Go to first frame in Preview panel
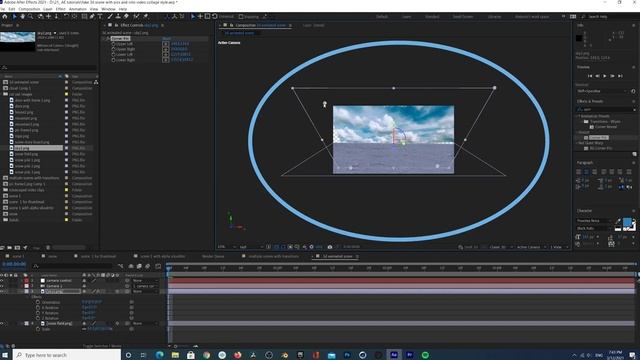 [x=590, y=76]
